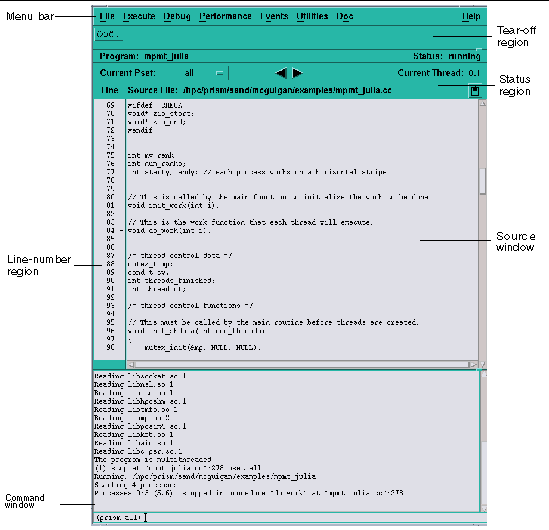Open the Execute menu
Screen dimensions: 549x530
139,16
